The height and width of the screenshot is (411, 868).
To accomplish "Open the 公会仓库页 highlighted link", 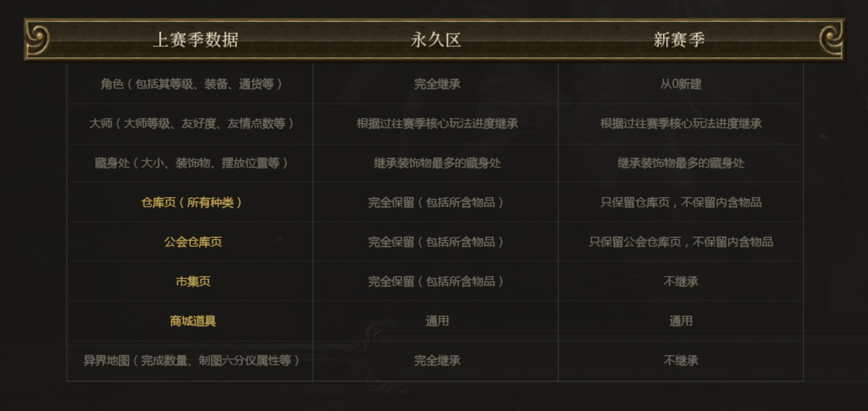I will [x=193, y=242].
